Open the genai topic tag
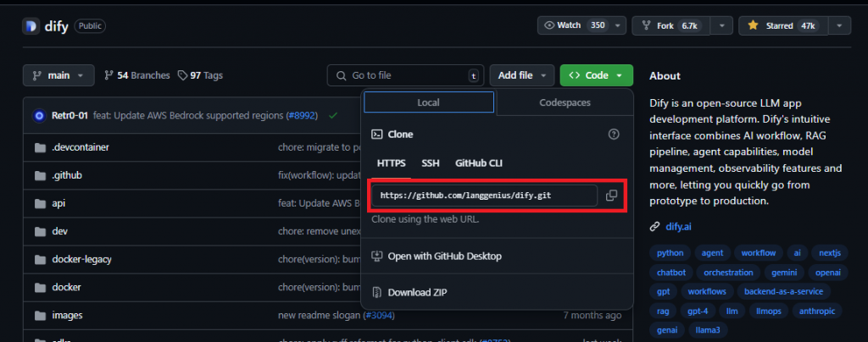Viewport: 868px width, 342px height. pos(667,330)
